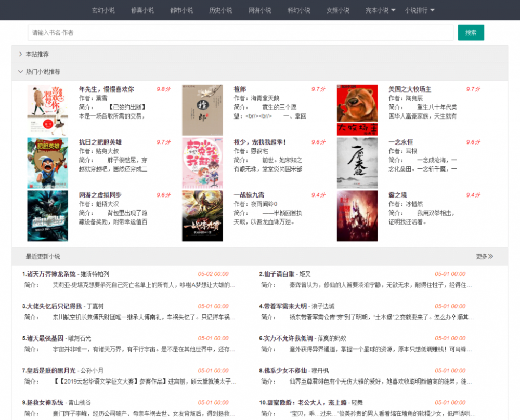
Task: Open title link 美国之大牧场主
Action: click(x=410, y=89)
